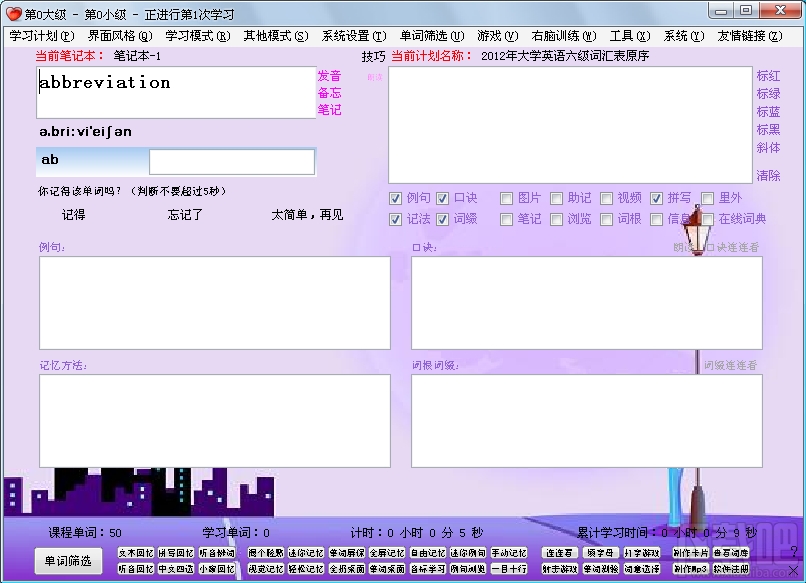Open the 工具 menu

click(630, 36)
